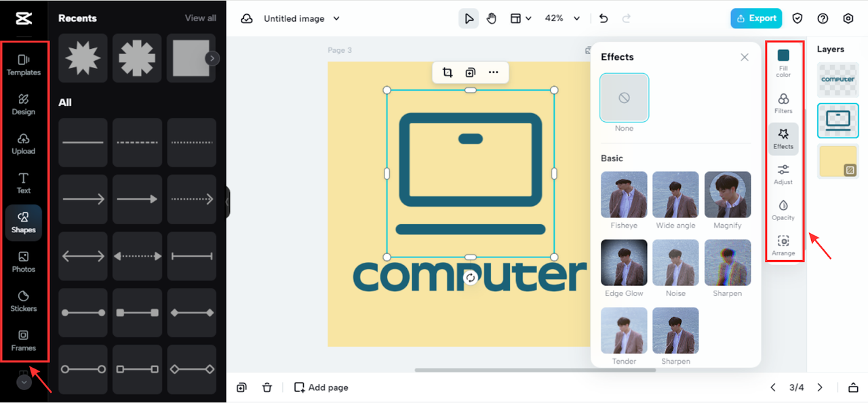The image size is (868, 403).
Task: Insert the 12-point starburst recent shape
Action: tap(83, 58)
